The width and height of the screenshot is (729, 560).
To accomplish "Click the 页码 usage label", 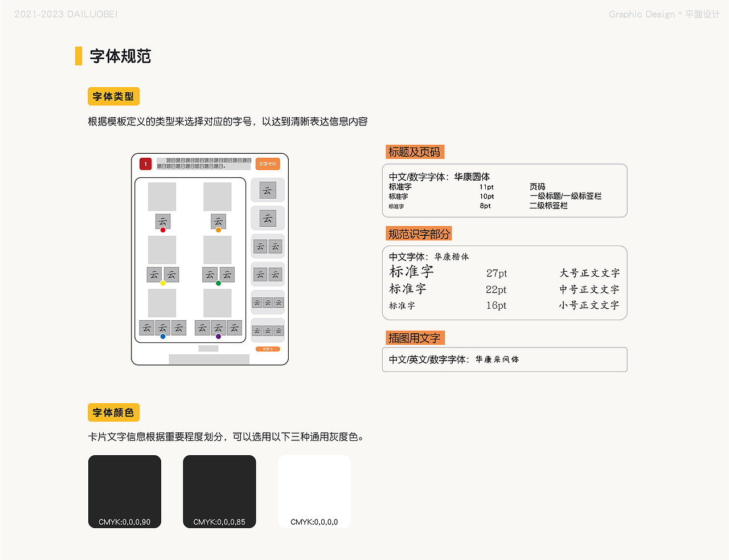I will coord(538,187).
